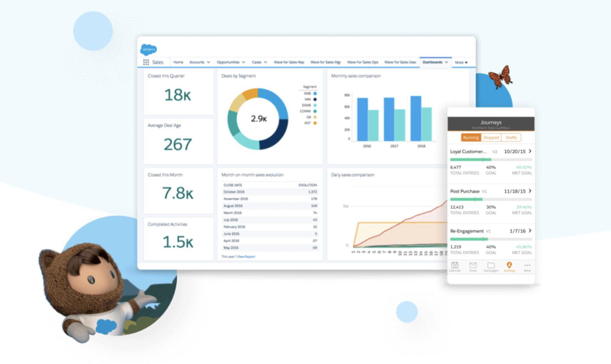The image size is (611, 364).
Task: Click the SMB segment color swatch
Action: (x=315, y=93)
